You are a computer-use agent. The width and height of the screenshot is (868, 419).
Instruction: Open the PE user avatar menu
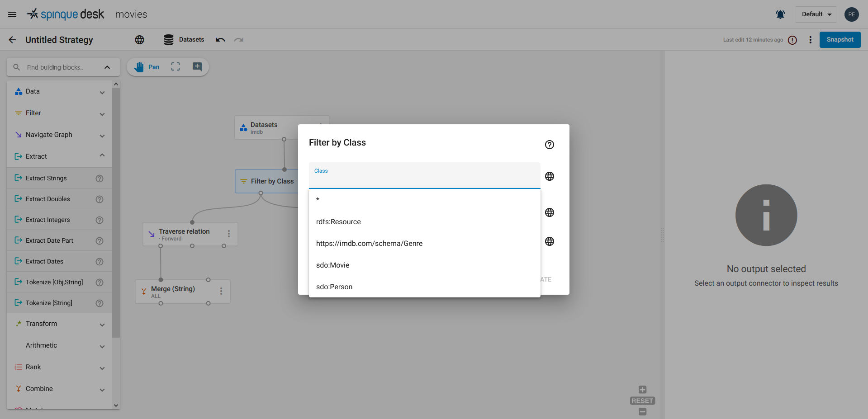coord(852,14)
